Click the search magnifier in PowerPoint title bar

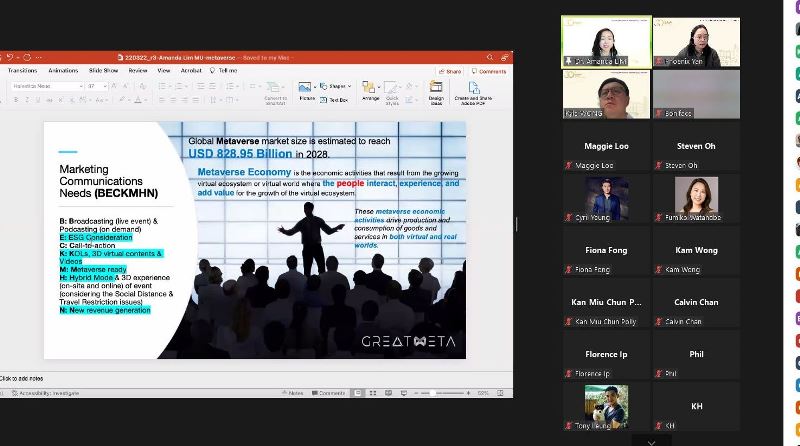coord(490,57)
